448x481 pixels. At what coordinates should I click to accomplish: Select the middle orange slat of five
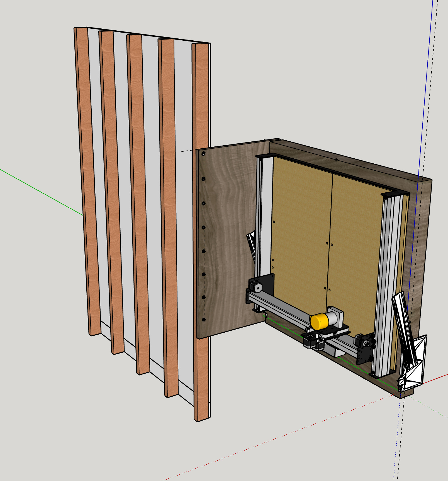[x=139, y=205]
